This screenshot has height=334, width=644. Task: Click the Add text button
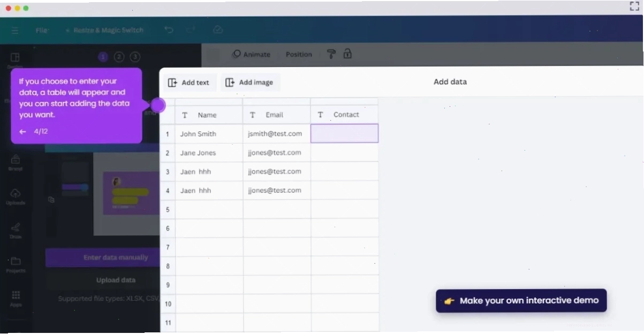click(189, 83)
